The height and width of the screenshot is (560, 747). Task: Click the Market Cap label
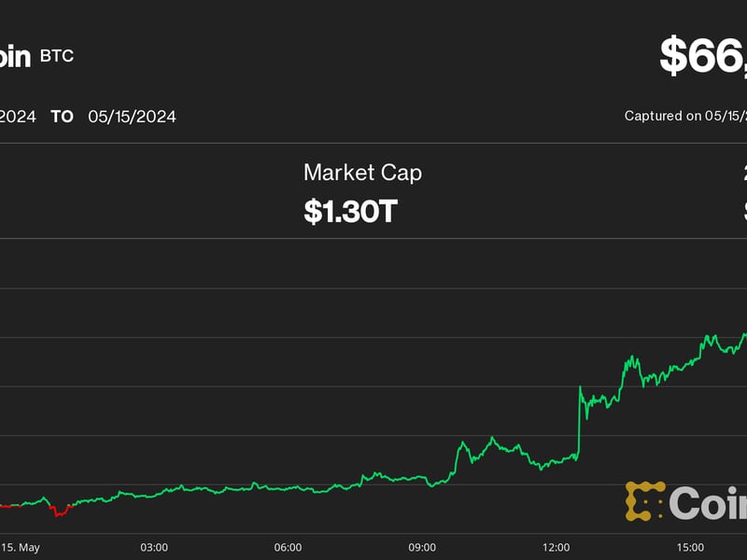click(362, 173)
